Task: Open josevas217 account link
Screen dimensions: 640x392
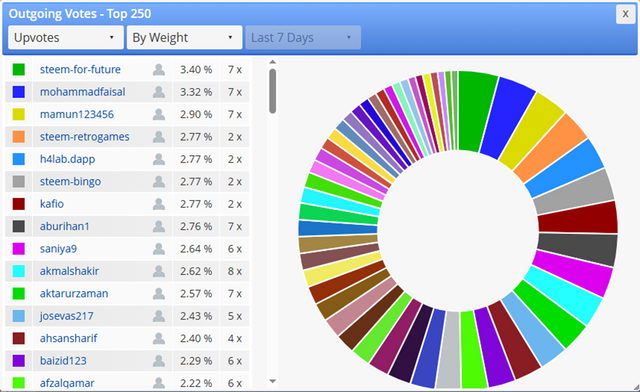Action: pos(67,316)
